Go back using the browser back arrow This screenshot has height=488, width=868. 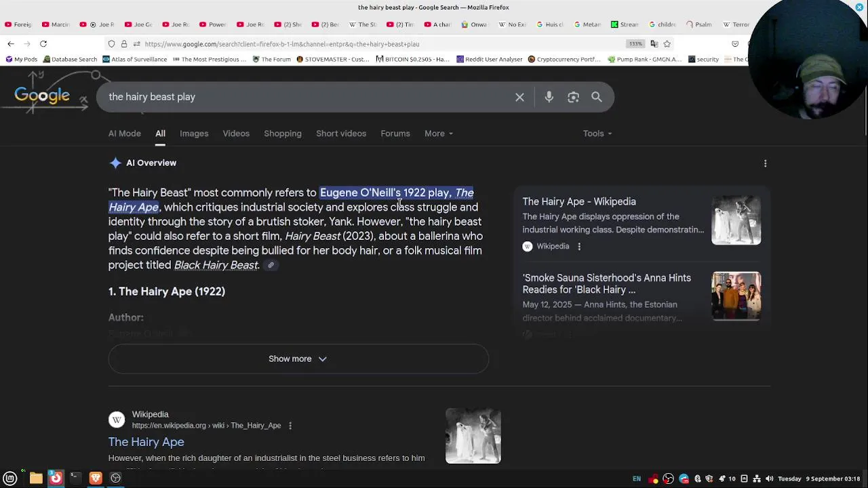[11, 44]
